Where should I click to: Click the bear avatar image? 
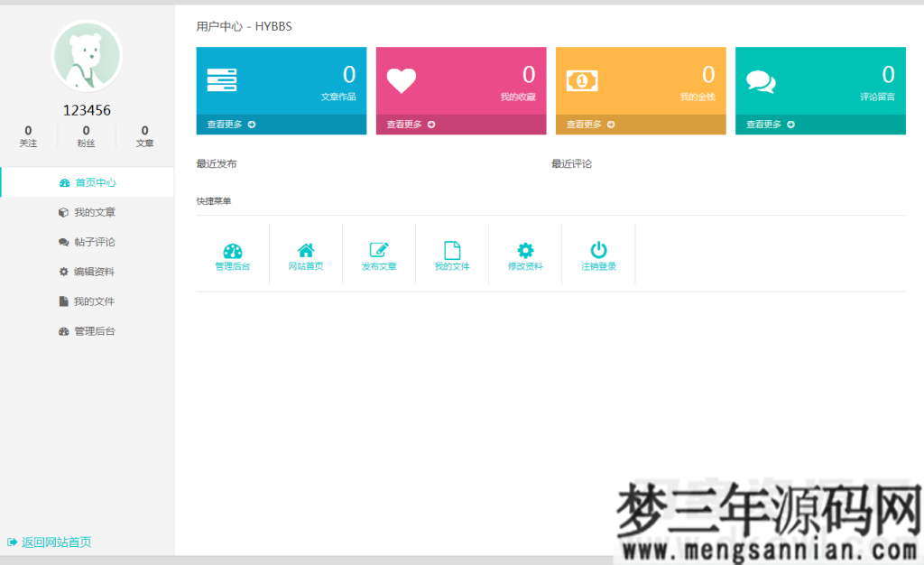tap(87, 55)
